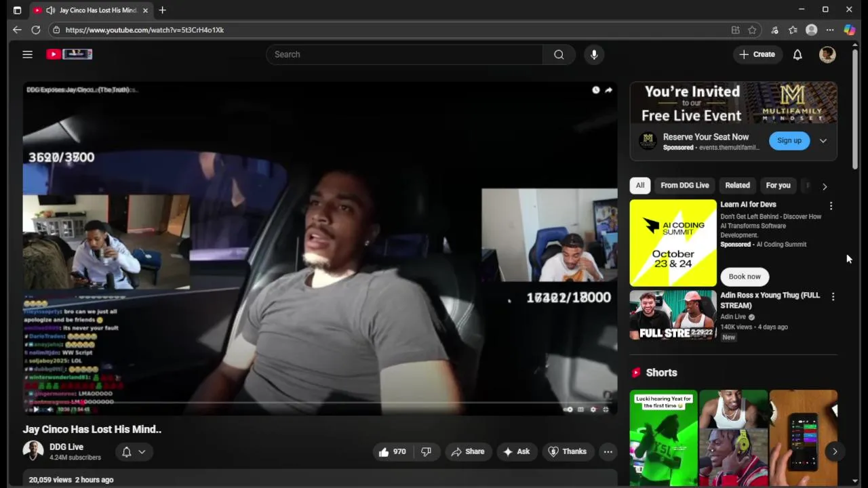868x488 pixels.
Task: Close the Jay Cinco tab
Action: (x=145, y=10)
